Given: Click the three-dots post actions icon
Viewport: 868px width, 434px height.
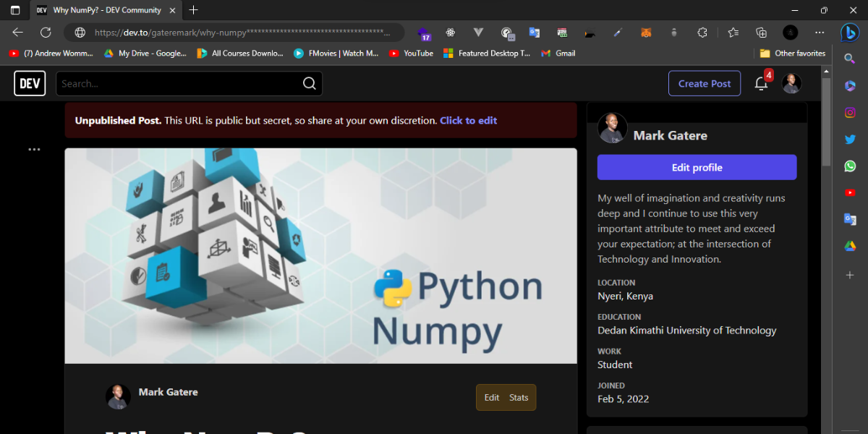Looking at the screenshot, I should click(34, 149).
